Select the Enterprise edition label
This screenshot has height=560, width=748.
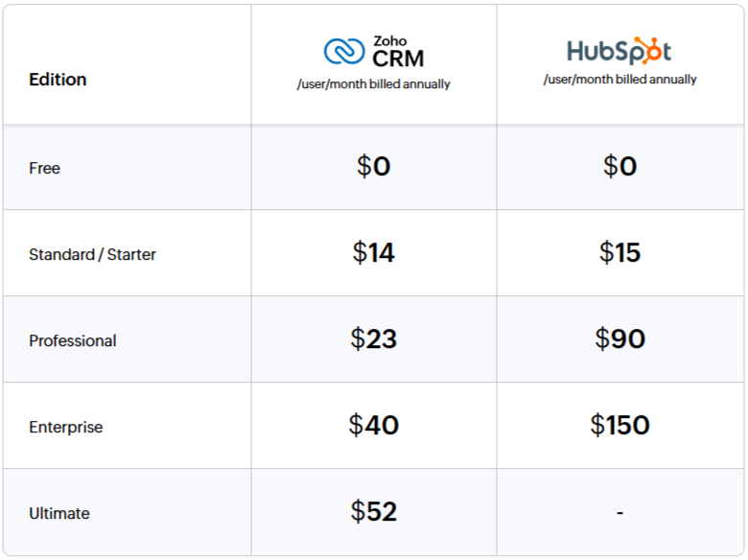[x=66, y=427]
